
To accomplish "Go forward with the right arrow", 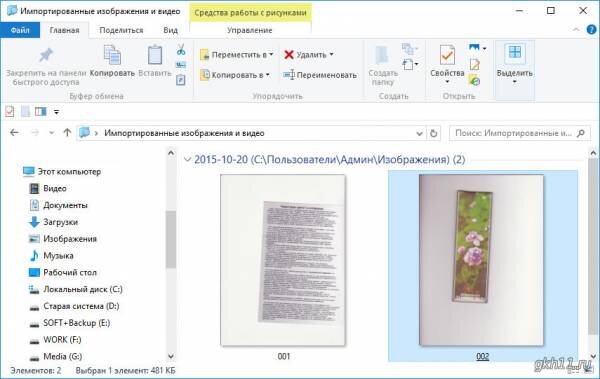I will tap(34, 133).
